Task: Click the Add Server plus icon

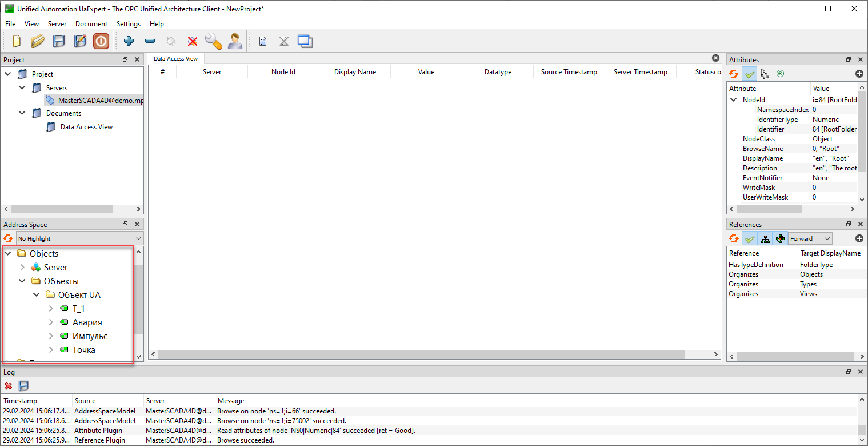Action: coord(129,41)
